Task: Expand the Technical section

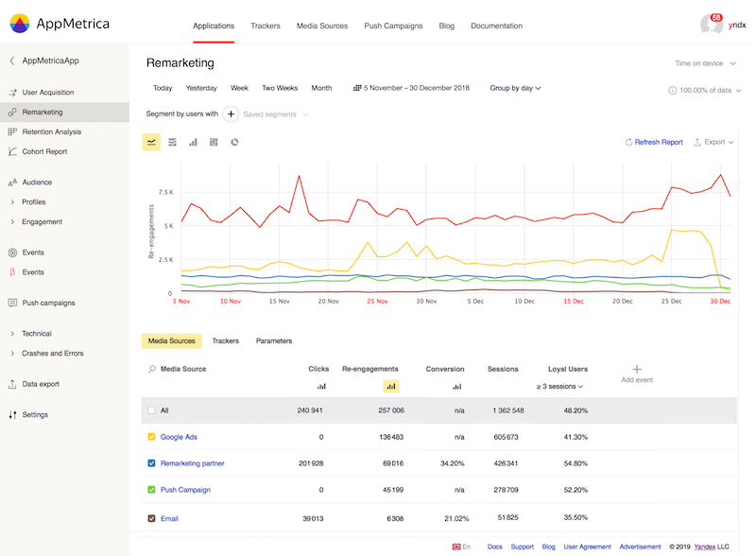Action: click(x=31, y=334)
